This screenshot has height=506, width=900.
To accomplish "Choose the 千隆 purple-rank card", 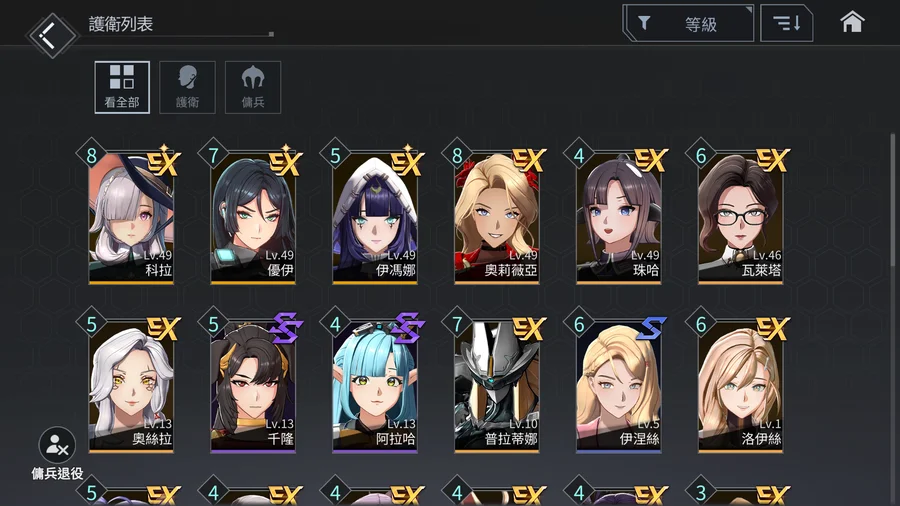I will pyautogui.click(x=253, y=387).
